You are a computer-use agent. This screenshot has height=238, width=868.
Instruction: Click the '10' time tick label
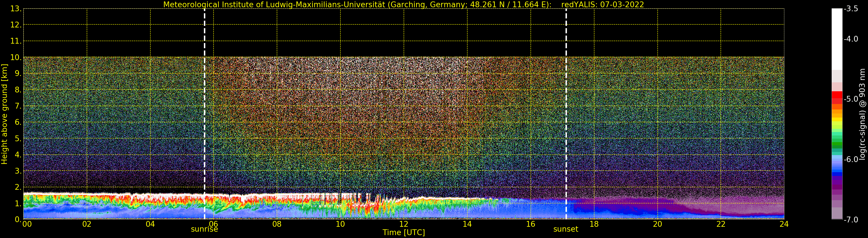[x=340, y=224]
